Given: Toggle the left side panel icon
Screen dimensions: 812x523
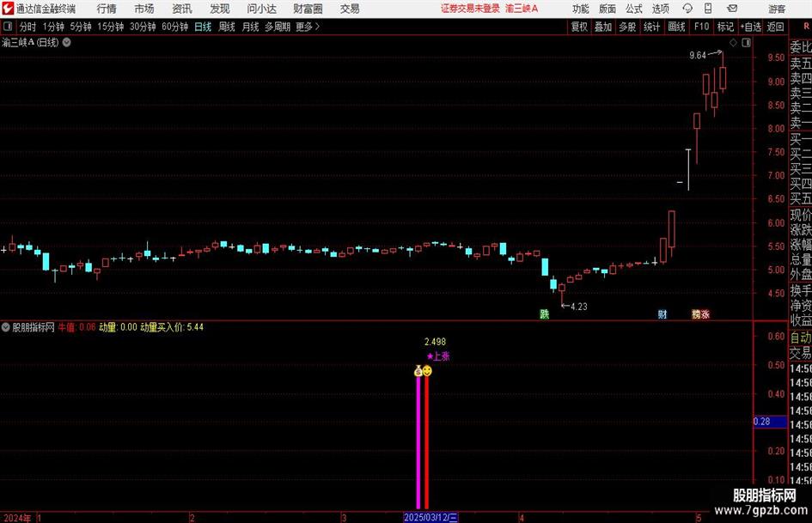Looking at the screenshot, I should [x=8, y=27].
